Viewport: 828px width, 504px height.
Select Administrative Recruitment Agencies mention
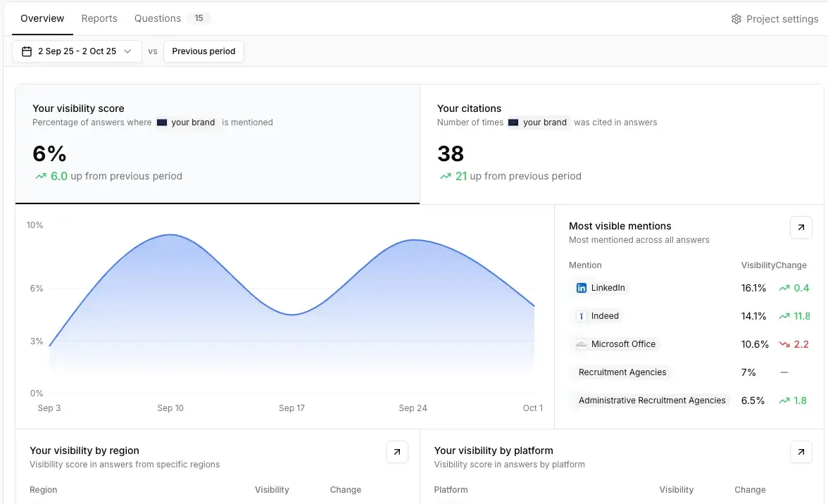coord(652,401)
